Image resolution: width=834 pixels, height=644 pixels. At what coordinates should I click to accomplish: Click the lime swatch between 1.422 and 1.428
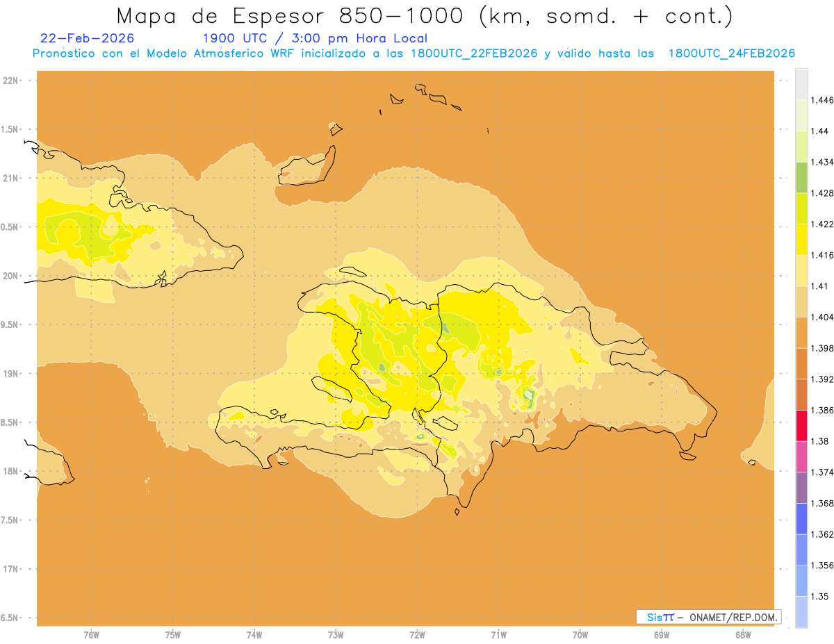(801, 208)
